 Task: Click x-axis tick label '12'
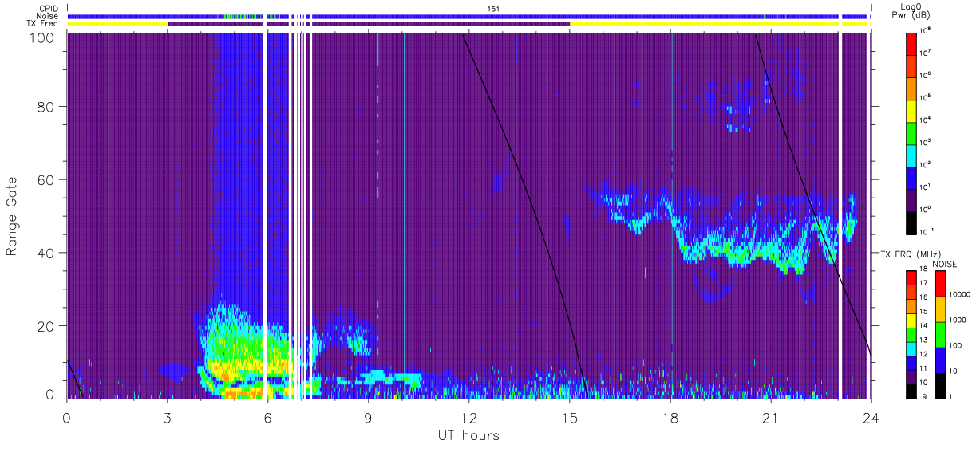[x=468, y=418]
